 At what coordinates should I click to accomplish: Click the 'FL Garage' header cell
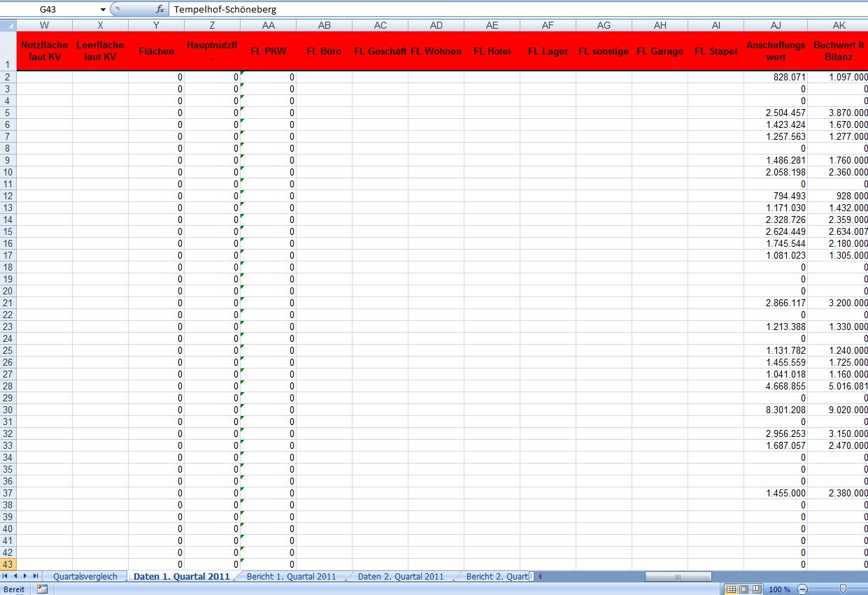[x=660, y=51]
